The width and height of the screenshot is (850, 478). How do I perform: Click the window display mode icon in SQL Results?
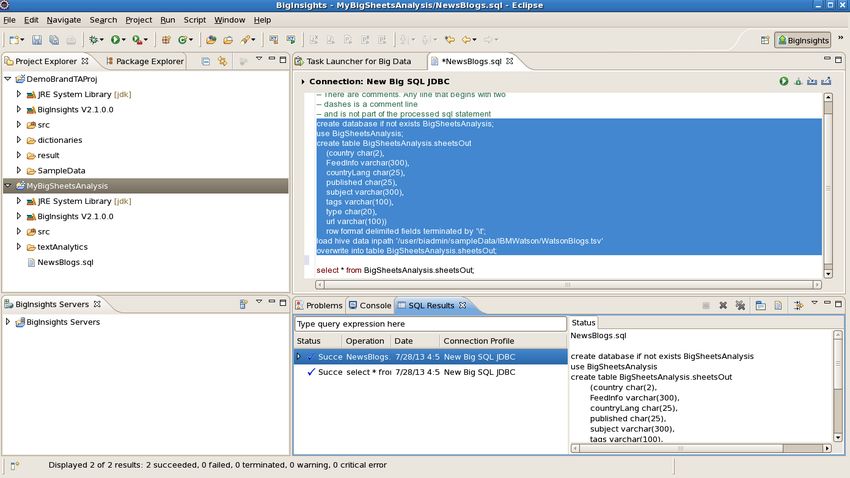[761, 306]
